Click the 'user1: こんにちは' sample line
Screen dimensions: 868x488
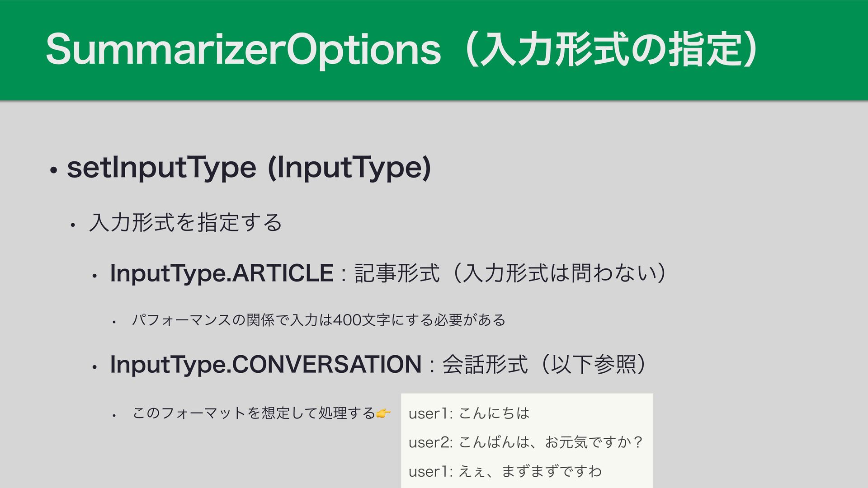pos(469,413)
